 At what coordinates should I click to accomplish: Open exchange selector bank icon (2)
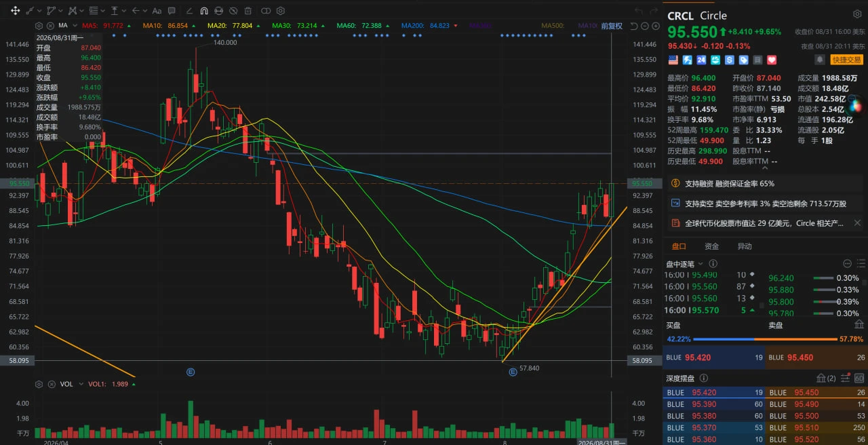click(826, 378)
